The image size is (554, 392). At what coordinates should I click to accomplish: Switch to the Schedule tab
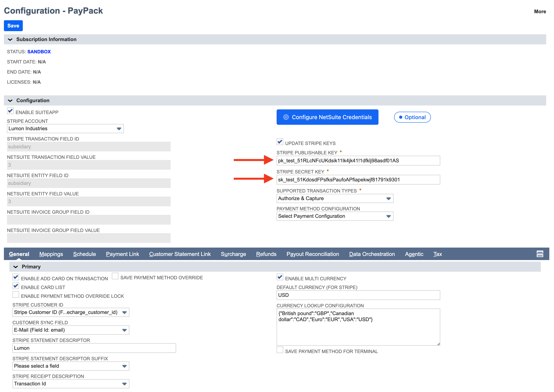[85, 254]
